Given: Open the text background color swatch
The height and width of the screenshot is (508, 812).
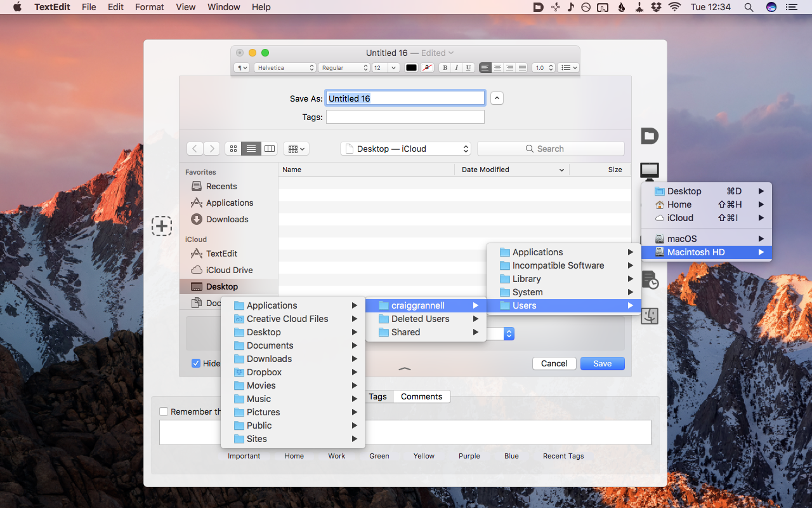Looking at the screenshot, I should (x=428, y=68).
